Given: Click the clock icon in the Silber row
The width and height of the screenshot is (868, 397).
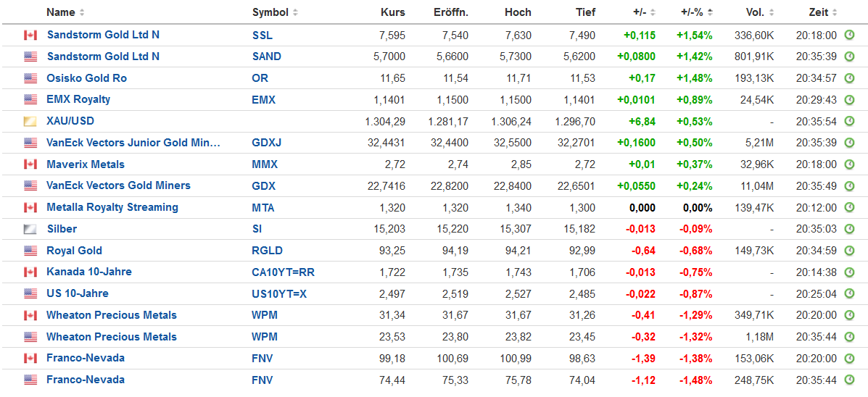Looking at the screenshot, I should [850, 229].
